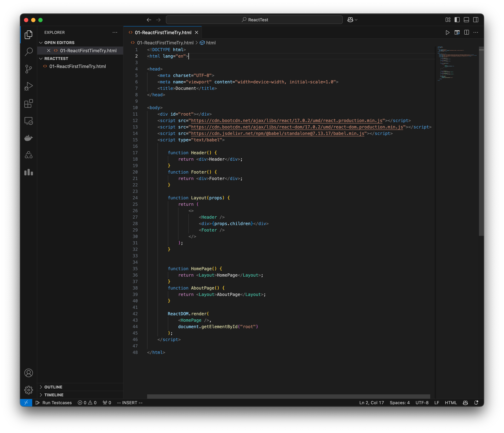This screenshot has height=433, width=504.
Task: Toggle the bottom panel visibility
Action: pyautogui.click(x=467, y=20)
